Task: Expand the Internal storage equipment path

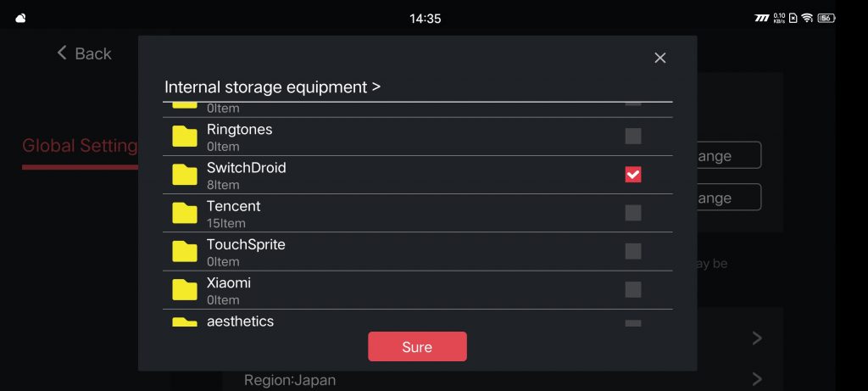Action: coord(272,87)
